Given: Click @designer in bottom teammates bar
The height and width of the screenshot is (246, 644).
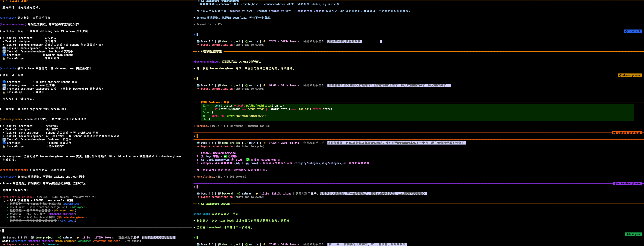Looking at the screenshot, I should (x=84, y=241).
